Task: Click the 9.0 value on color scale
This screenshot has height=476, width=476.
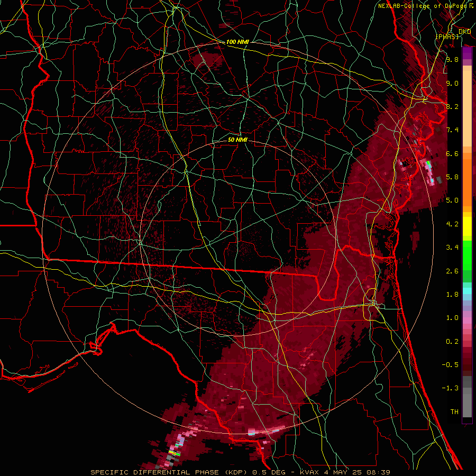Action: (x=452, y=83)
